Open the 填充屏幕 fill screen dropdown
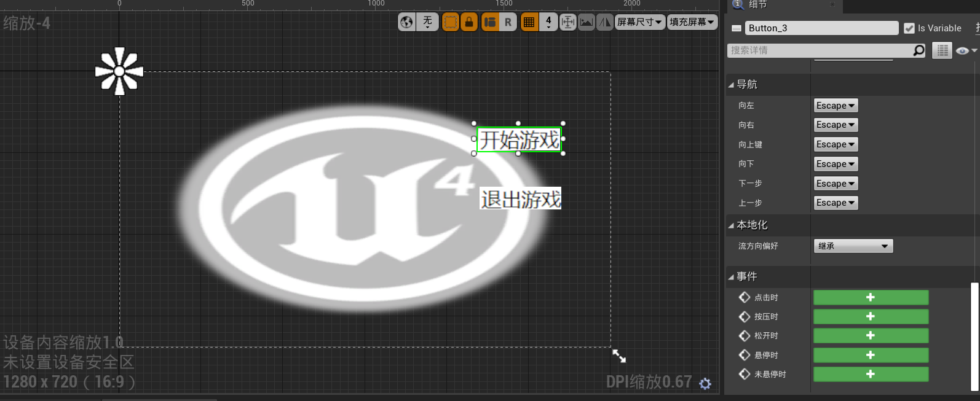This screenshot has height=401, width=980. coord(692,22)
